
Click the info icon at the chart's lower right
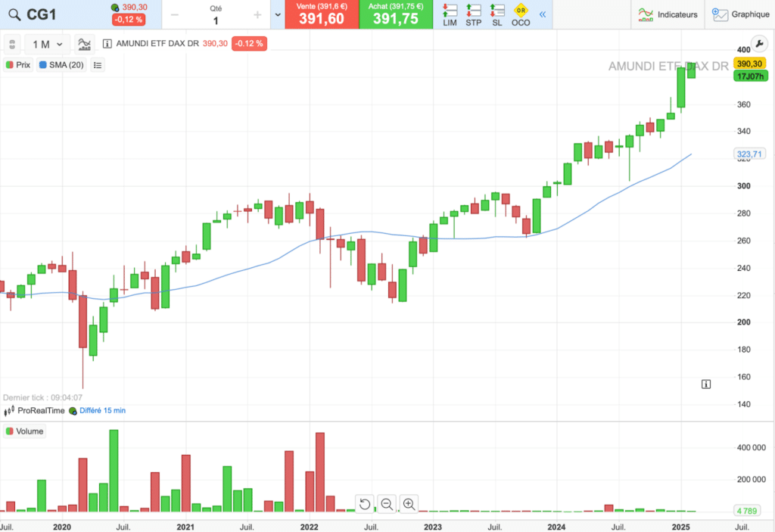[706, 384]
